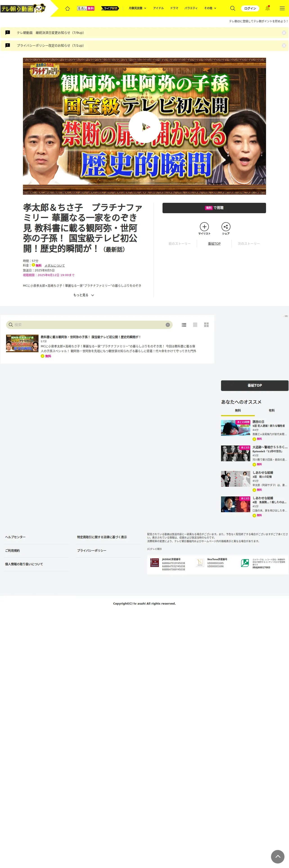Click the scroll-to-top arrow button

tap(278, 857)
